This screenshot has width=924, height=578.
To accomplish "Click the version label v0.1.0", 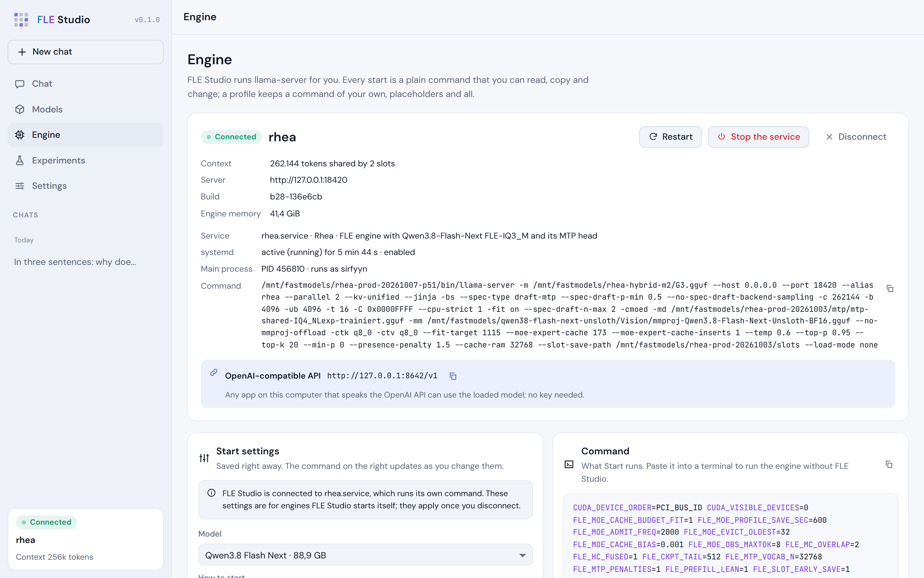I will tap(147, 20).
